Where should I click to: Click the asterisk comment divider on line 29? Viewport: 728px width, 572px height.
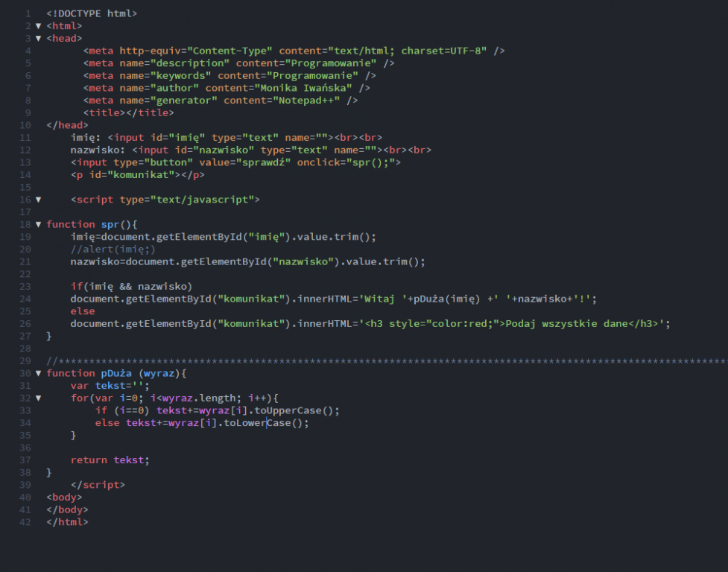[x=387, y=361]
